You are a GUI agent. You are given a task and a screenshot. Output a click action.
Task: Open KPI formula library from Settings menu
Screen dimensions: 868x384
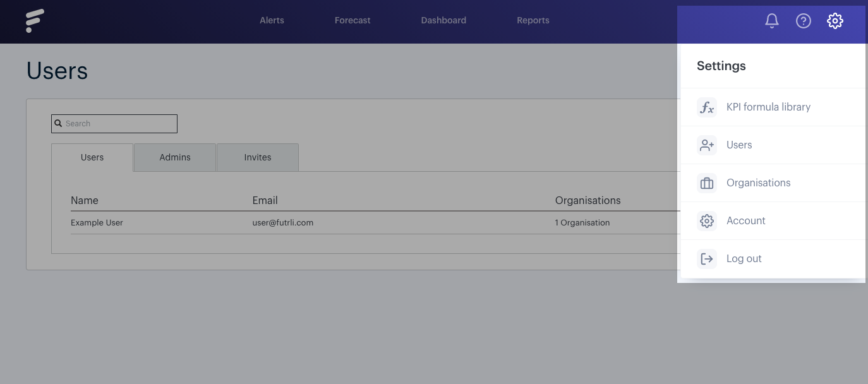point(773,107)
